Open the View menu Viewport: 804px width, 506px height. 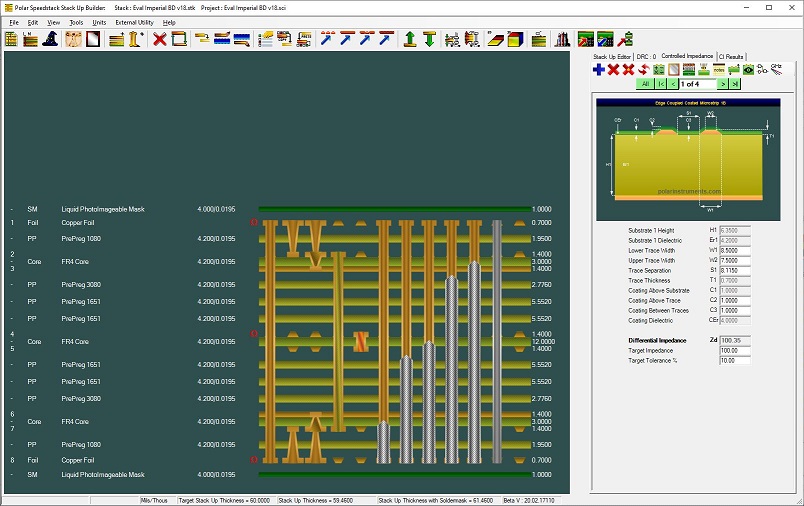point(53,23)
